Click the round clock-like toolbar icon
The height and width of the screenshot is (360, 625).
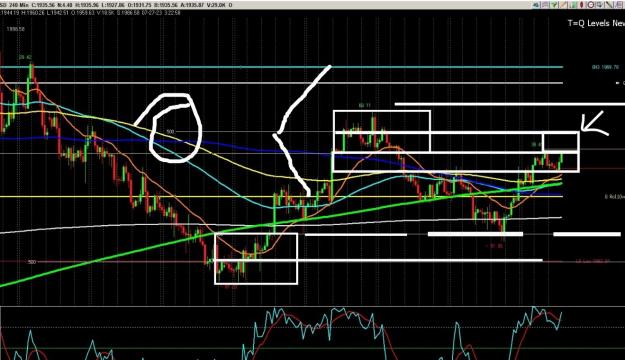pyautogui.click(x=591, y=5)
